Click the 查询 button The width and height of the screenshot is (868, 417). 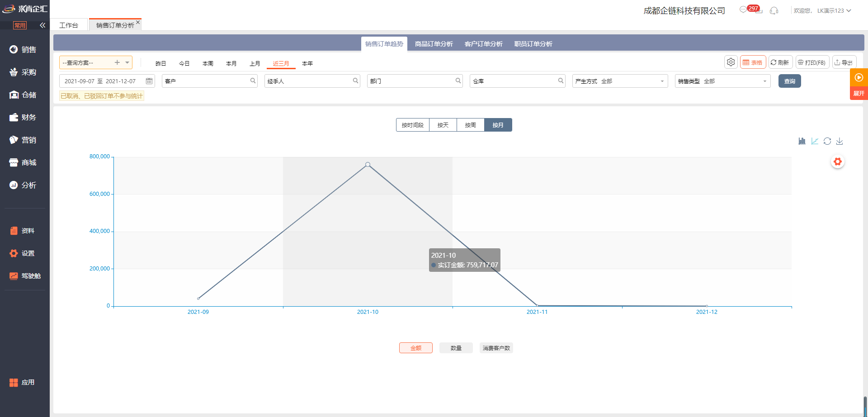pyautogui.click(x=789, y=81)
